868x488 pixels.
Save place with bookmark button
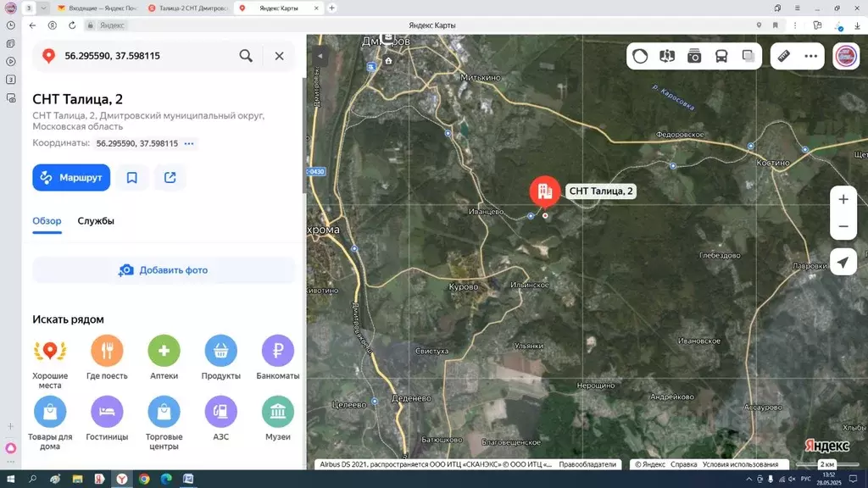coord(131,178)
